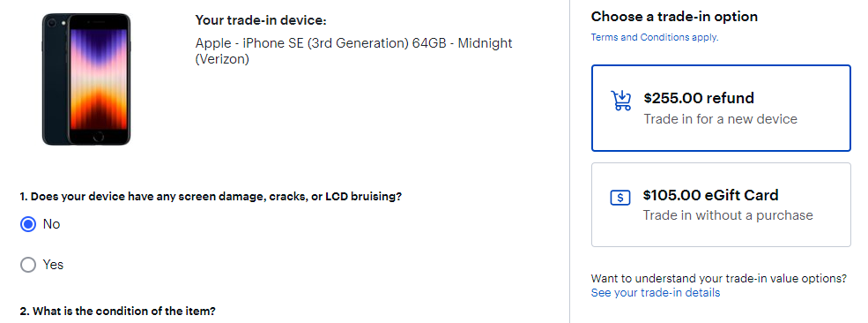Click the shopping cart refund icon
The image size is (868, 323).
click(620, 101)
